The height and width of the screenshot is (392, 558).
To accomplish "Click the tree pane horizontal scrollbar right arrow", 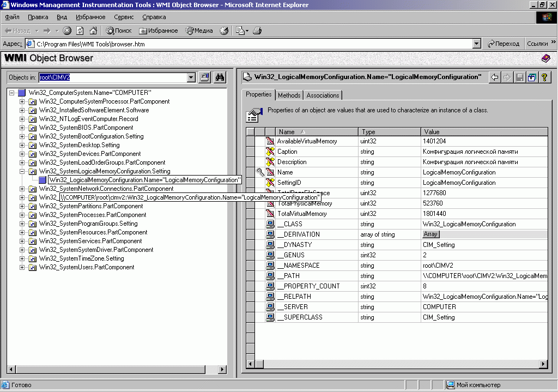I will pyautogui.click(x=222, y=370).
